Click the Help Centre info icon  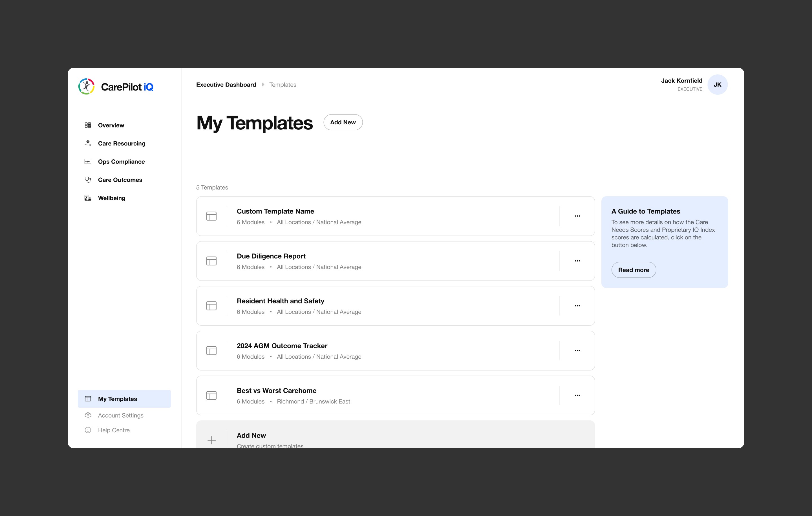click(x=88, y=430)
